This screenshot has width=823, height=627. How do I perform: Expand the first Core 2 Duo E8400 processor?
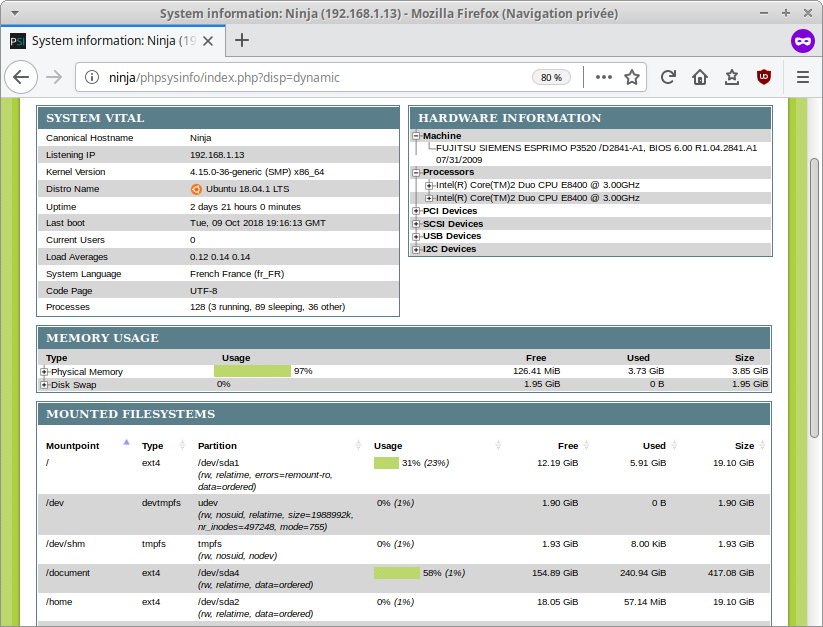429,185
